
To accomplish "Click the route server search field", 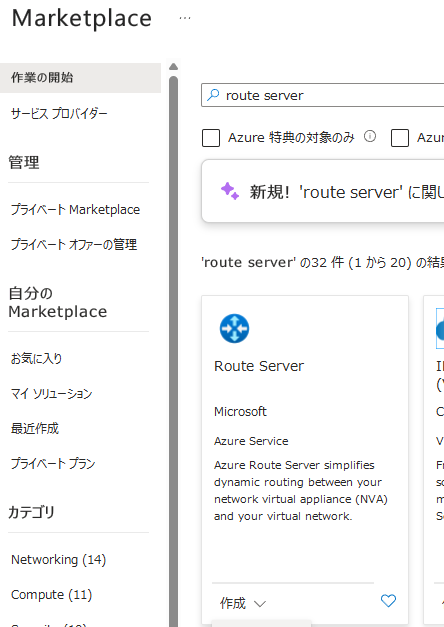I will 323,95.
